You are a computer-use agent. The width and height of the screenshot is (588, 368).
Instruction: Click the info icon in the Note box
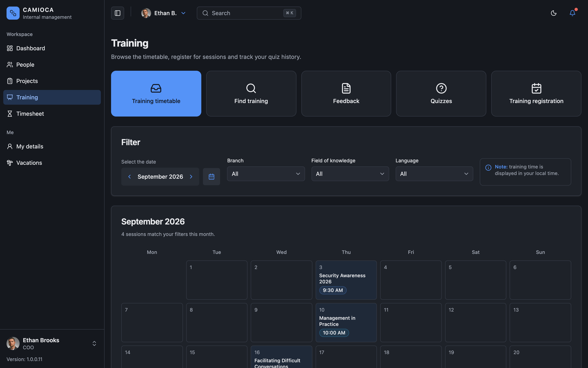(488, 168)
